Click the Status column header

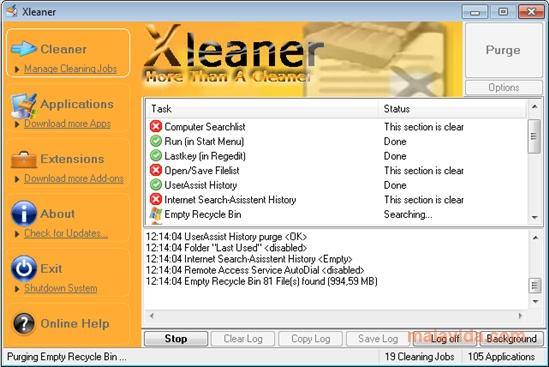click(452, 109)
